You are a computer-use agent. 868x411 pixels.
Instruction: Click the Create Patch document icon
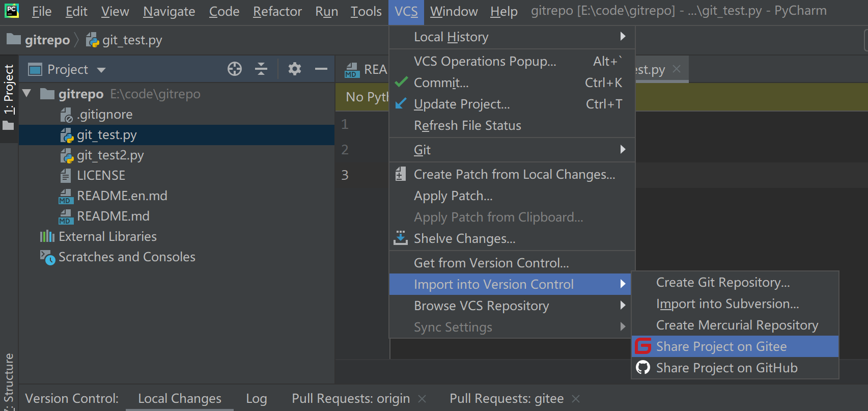pyautogui.click(x=401, y=174)
